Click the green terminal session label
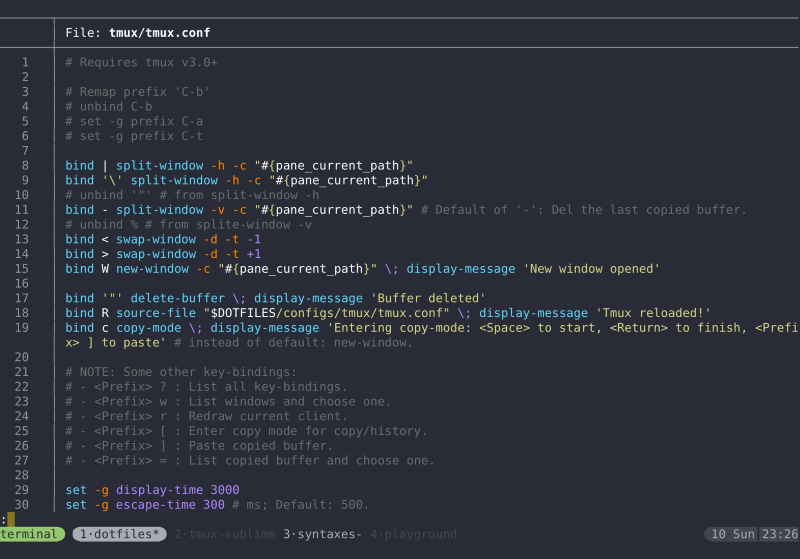Image resolution: width=800 pixels, height=559 pixels. (x=31, y=534)
